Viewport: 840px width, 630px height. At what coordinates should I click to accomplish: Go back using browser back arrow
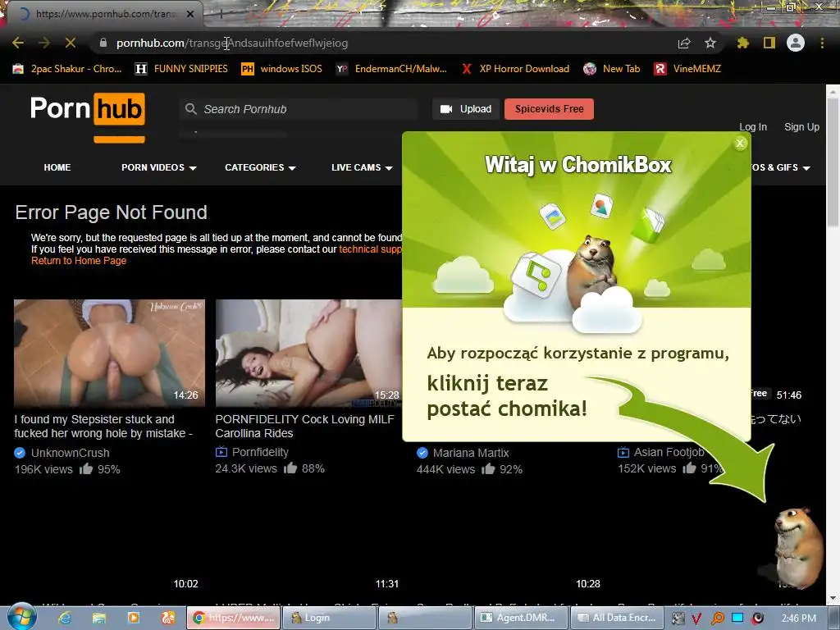click(18, 43)
